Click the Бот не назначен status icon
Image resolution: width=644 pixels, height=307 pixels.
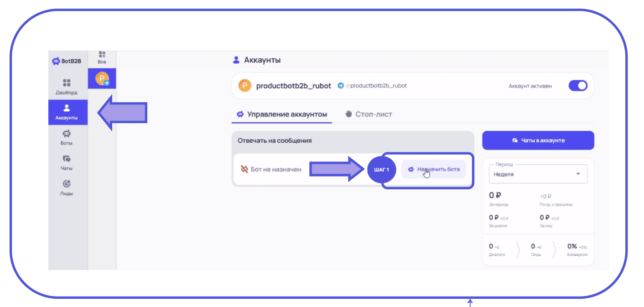244,169
